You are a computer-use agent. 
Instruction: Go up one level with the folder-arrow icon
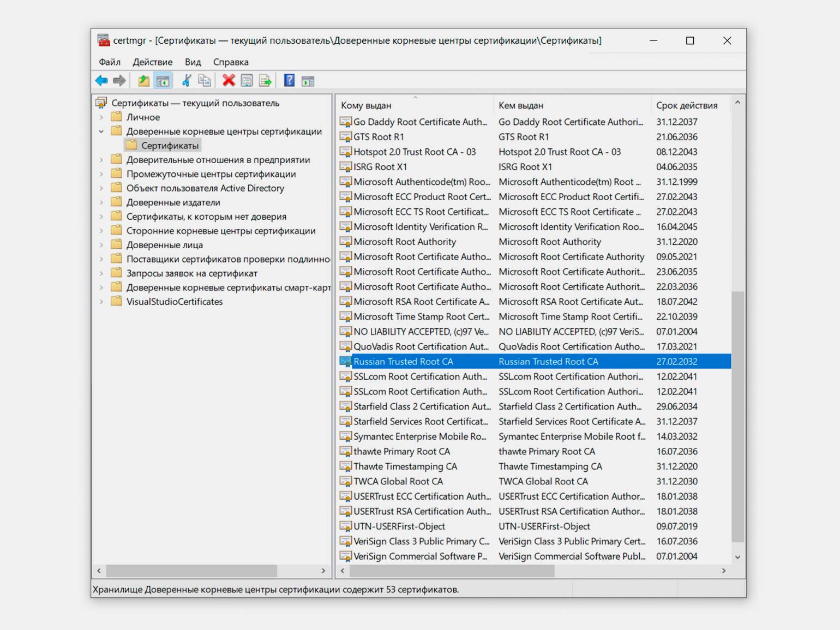click(144, 81)
